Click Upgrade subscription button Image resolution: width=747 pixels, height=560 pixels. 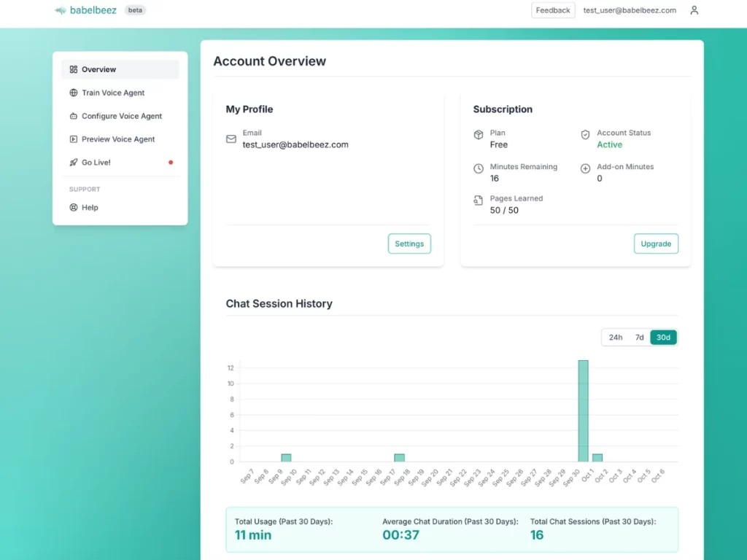coord(656,244)
